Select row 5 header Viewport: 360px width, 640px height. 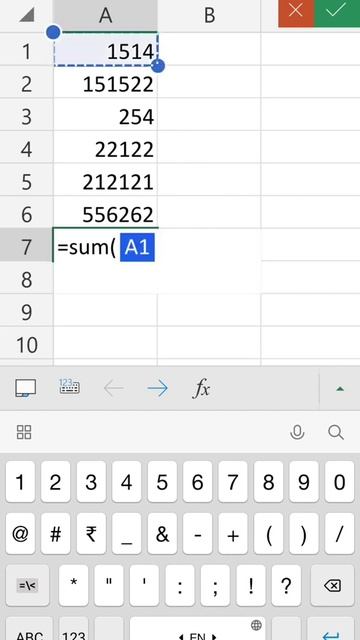point(27,182)
